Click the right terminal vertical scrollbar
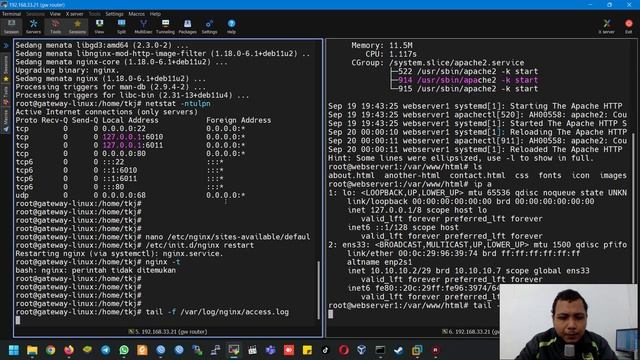 point(633,208)
